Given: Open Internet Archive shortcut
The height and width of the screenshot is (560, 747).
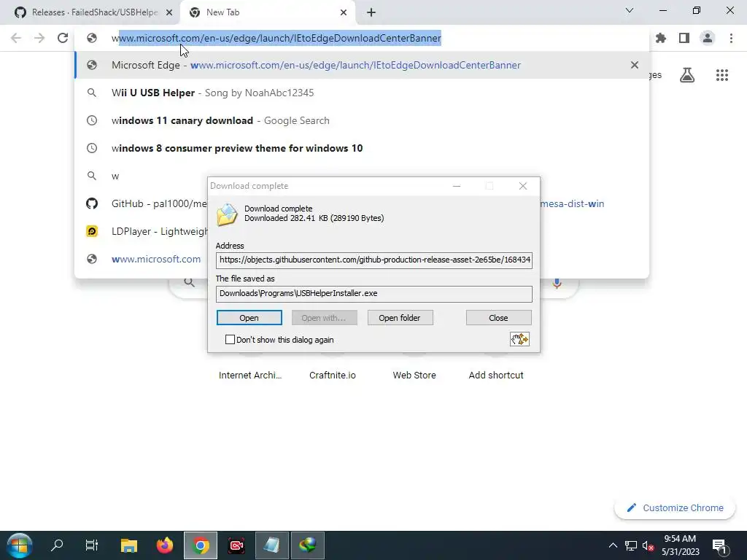Looking at the screenshot, I should click(x=250, y=376).
